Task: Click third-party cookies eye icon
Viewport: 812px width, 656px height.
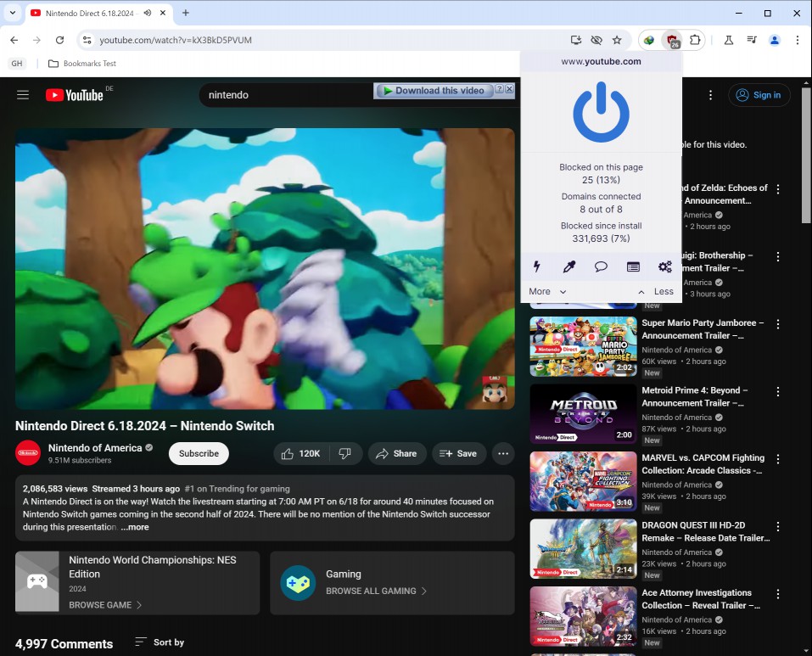Action: pos(596,40)
